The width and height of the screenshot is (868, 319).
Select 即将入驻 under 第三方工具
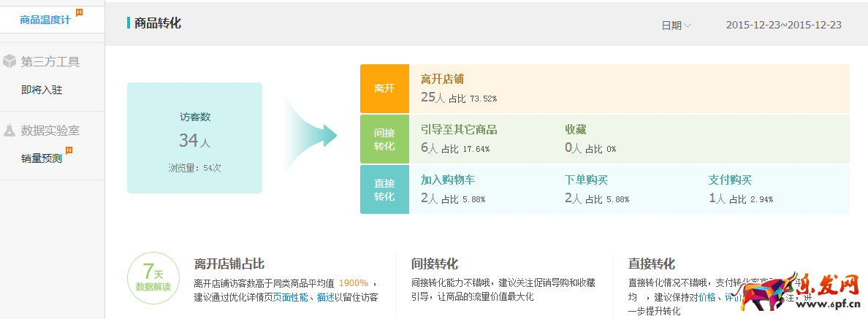pos(42,91)
